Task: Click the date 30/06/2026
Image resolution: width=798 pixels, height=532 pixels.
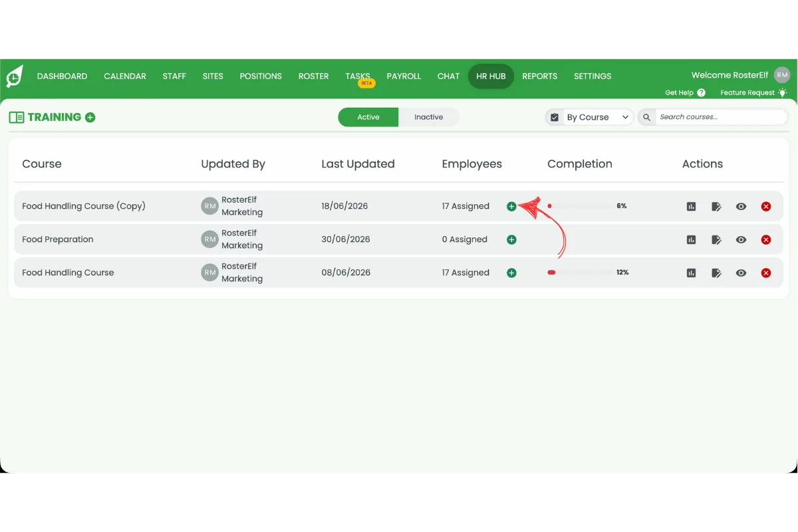Action: pyautogui.click(x=346, y=239)
